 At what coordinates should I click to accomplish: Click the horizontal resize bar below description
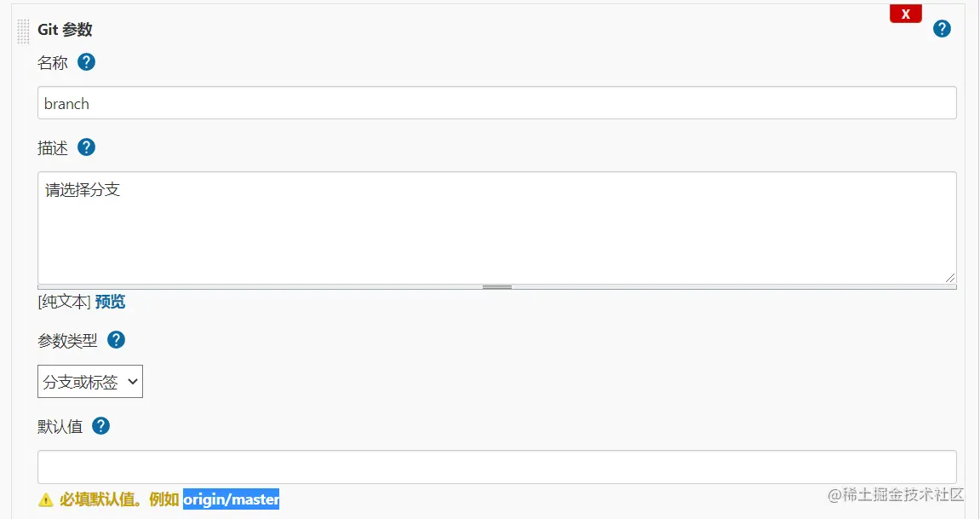tap(496, 287)
